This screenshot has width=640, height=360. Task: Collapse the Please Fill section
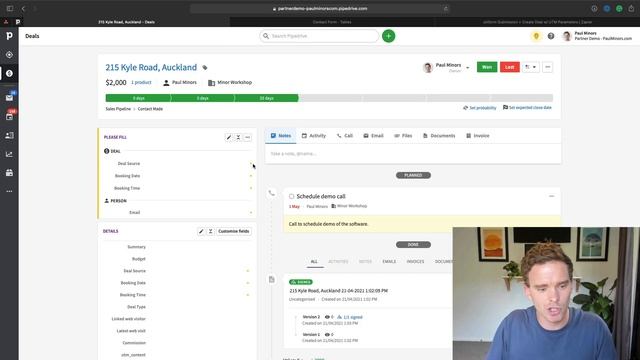pos(238,138)
